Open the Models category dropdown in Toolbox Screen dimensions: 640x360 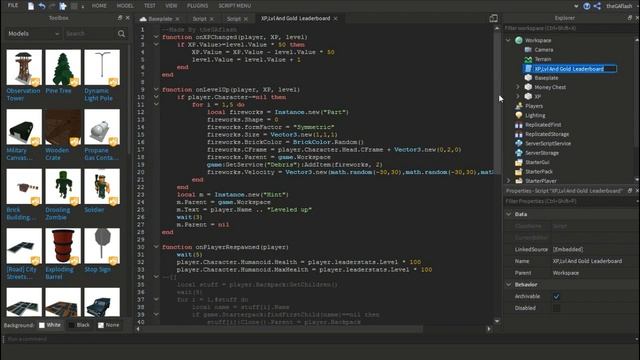point(33,33)
